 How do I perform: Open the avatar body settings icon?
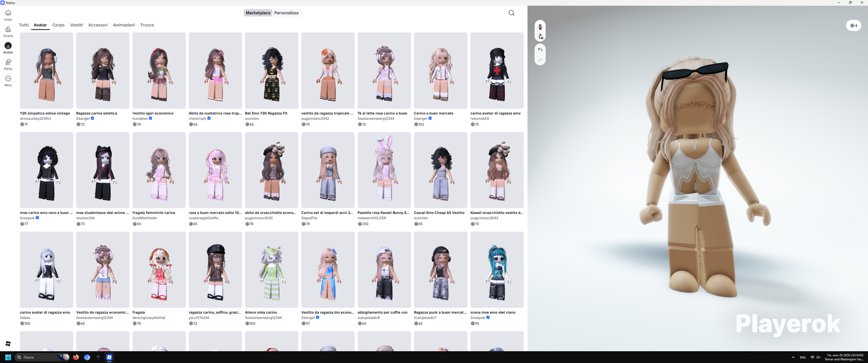540,36
